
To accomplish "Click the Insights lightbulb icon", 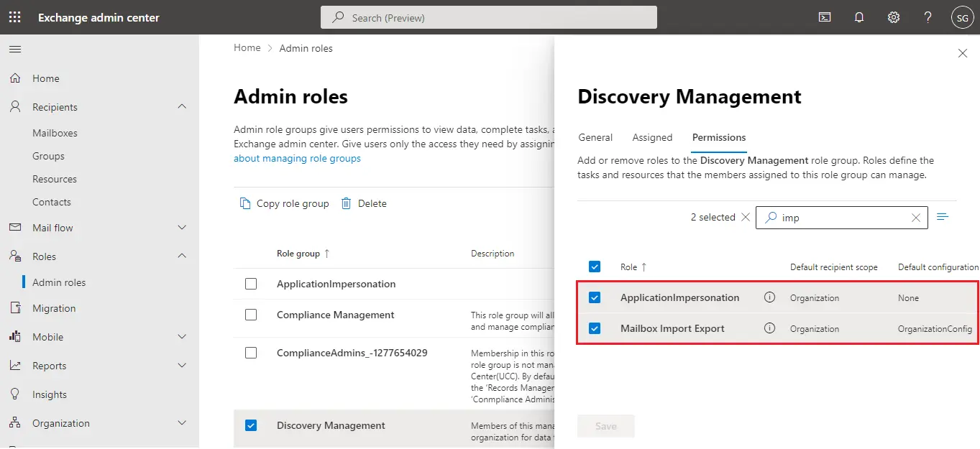I will tap(15, 394).
